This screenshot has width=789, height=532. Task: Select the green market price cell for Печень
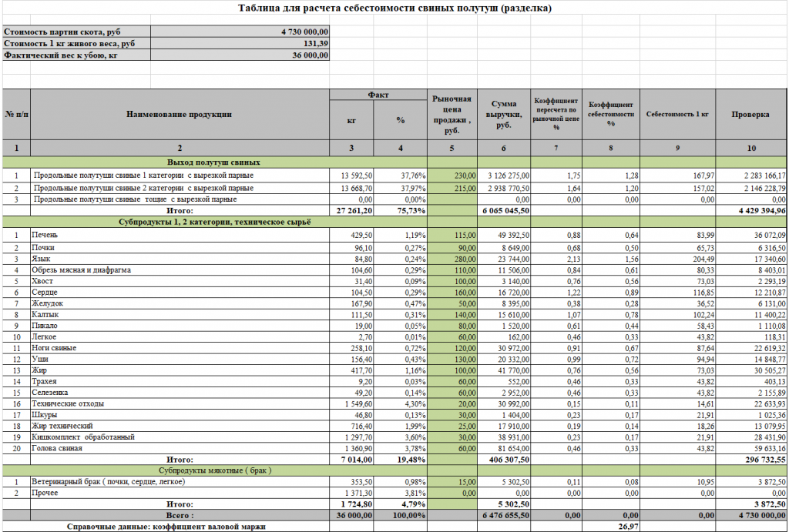[x=452, y=235]
